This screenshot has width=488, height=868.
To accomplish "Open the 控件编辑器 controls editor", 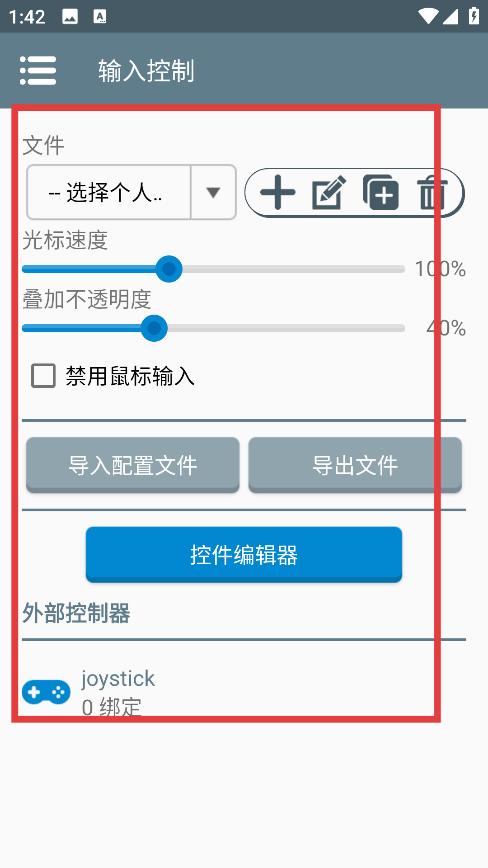I will coord(244,554).
